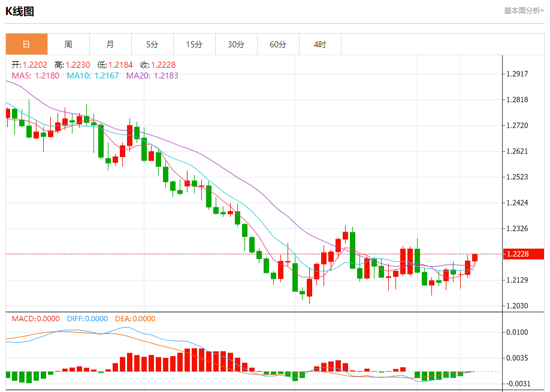Click the K线图 heading
The height and width of the screenshot is (392, 550).
tap(20, 11)
